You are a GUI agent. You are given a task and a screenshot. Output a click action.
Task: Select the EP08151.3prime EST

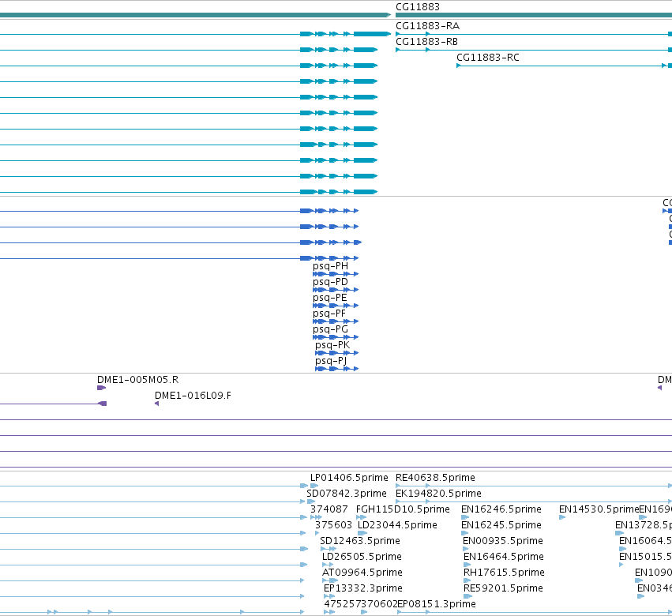tap(436, 604)
